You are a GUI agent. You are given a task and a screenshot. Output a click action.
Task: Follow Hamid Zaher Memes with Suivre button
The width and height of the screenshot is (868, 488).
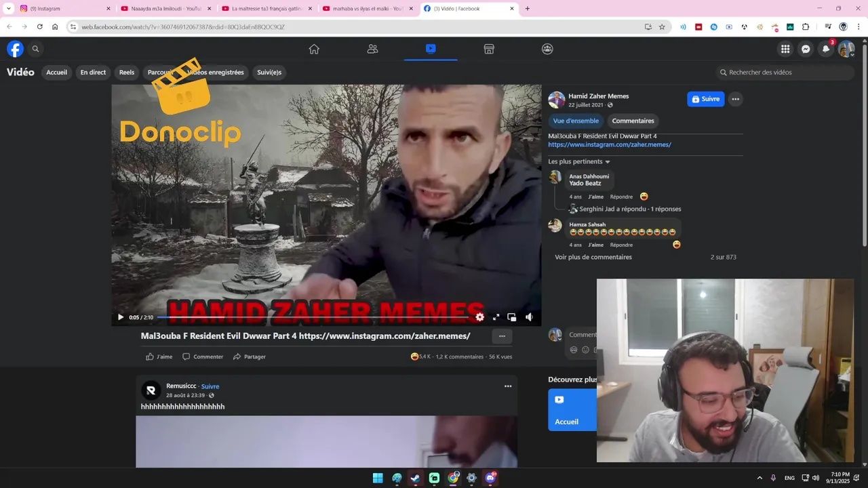click(x=705, y=99)
